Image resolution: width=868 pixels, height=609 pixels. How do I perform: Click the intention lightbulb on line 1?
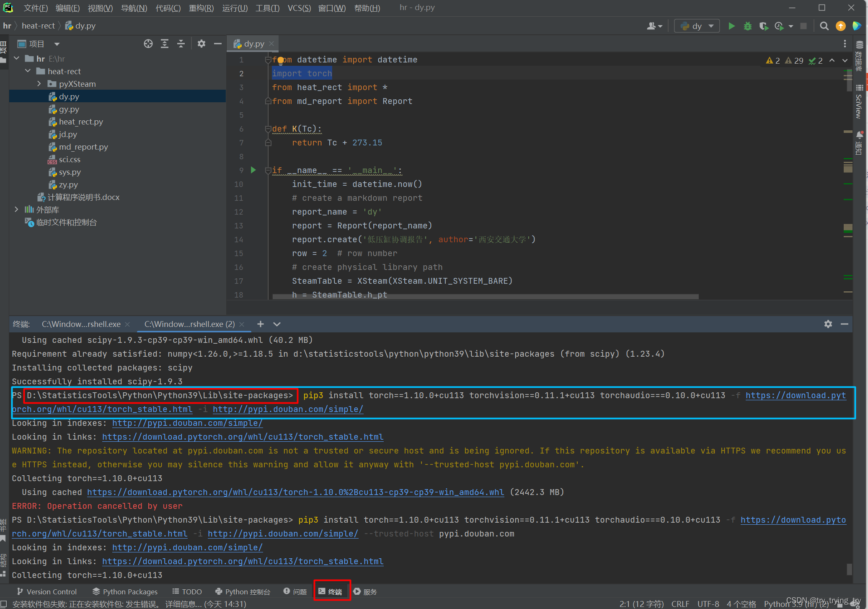(280, 60)
